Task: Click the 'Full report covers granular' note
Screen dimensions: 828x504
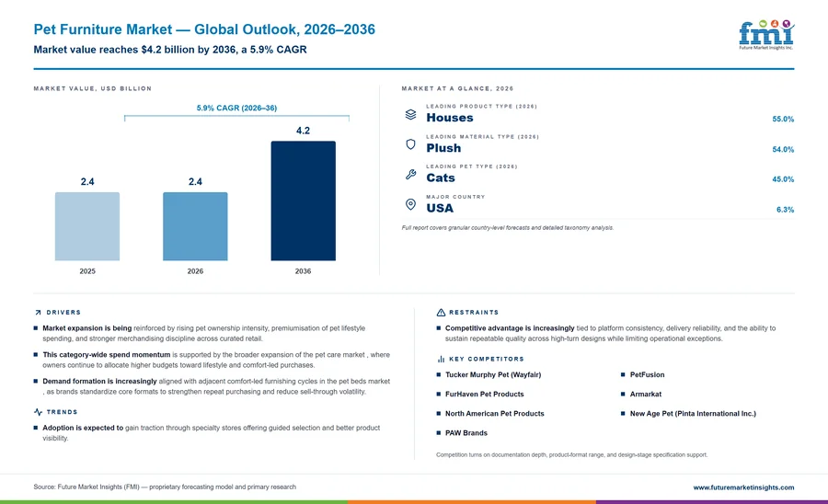Action: pyautogui.click(x=508, y=228)
